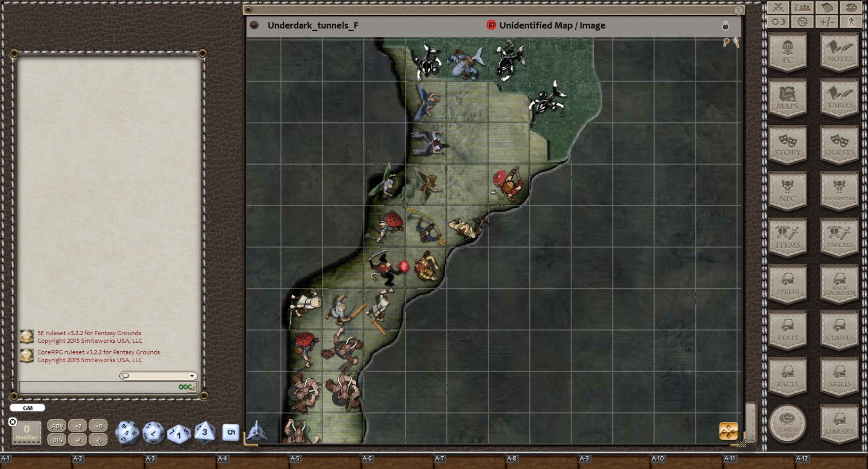
Task: Open the chat speaker dropdown arrow
Action: click(x=192, y=376)
